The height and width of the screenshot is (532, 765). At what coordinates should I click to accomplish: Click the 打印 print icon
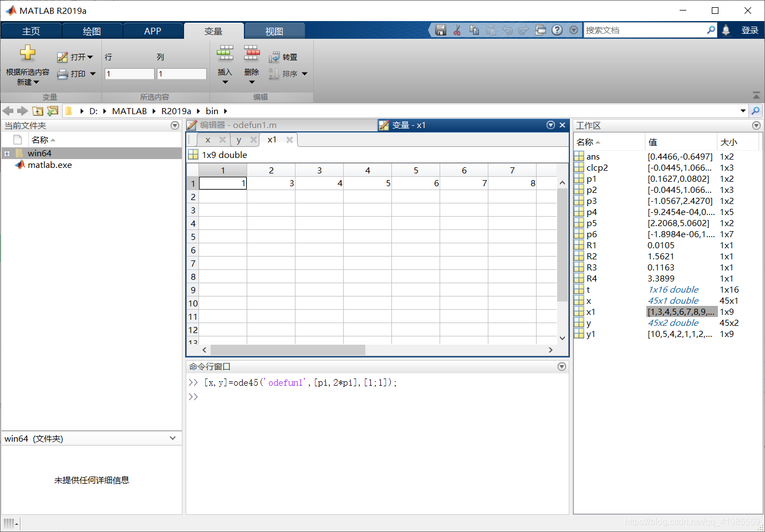click(63, 74)
